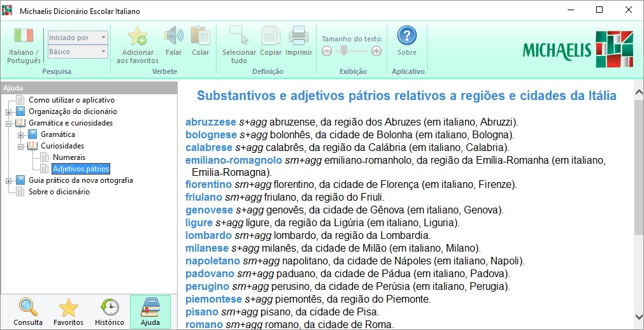The height and width of the screenshot is (330, 644).
Task: Open the Básico search level dropdown
Action: 78,52
